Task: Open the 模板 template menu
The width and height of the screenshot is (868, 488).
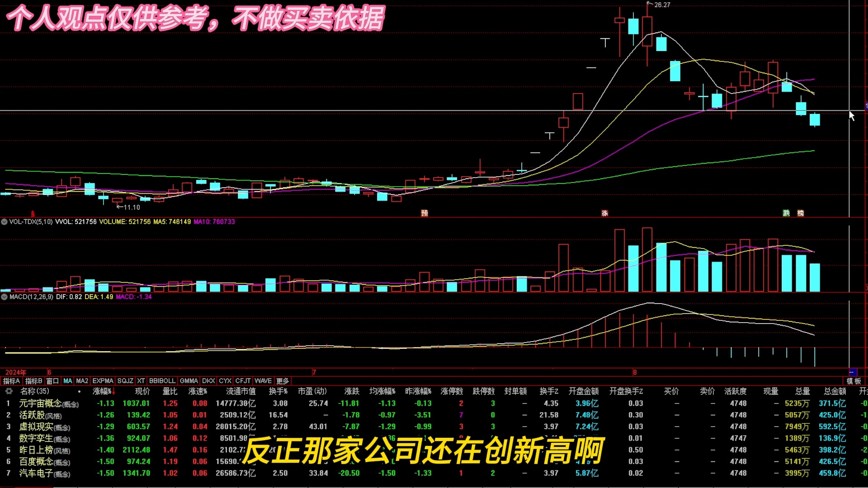Action: (854, 381)
